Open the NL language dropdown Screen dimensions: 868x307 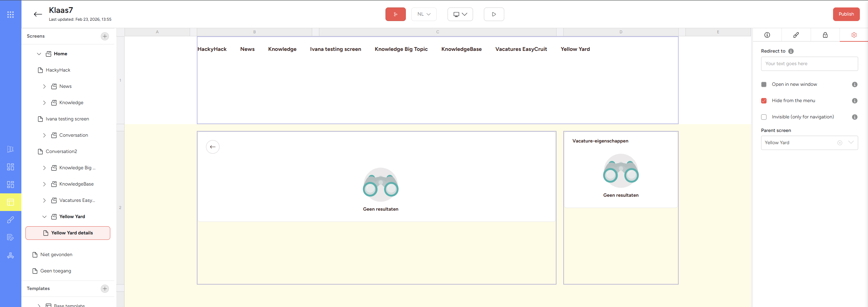(424, 14)
